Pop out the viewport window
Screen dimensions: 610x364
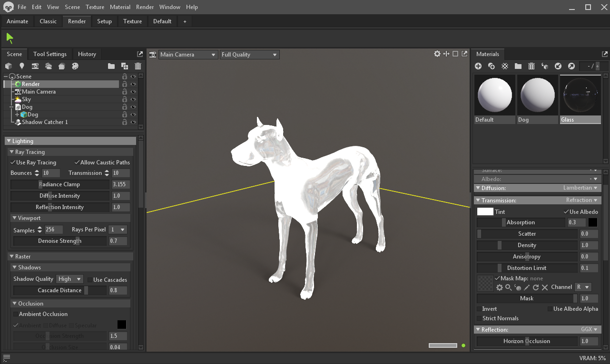[x=464, y=54]
